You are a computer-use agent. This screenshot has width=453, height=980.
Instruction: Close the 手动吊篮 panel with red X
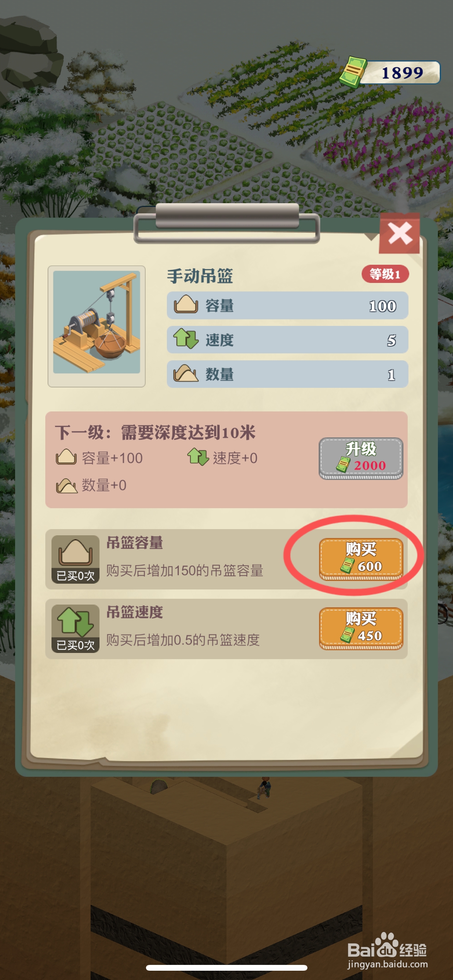(x=399, y=233)
